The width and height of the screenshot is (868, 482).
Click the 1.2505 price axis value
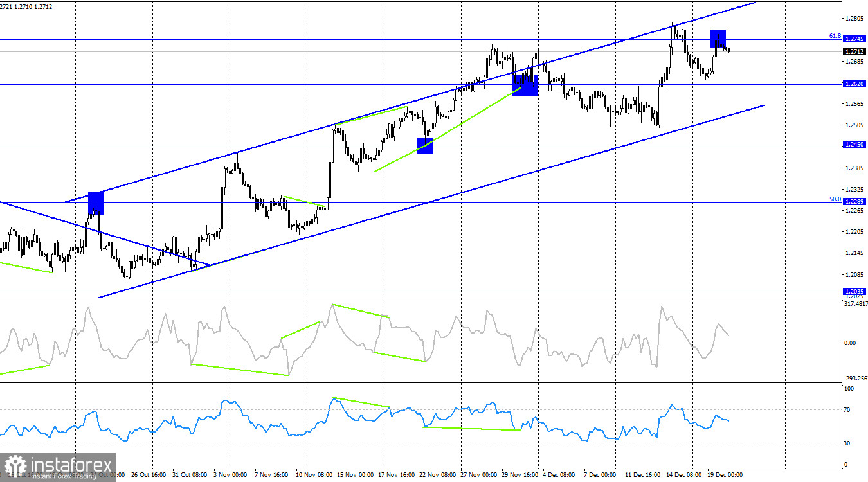click(x=855, y=125)
